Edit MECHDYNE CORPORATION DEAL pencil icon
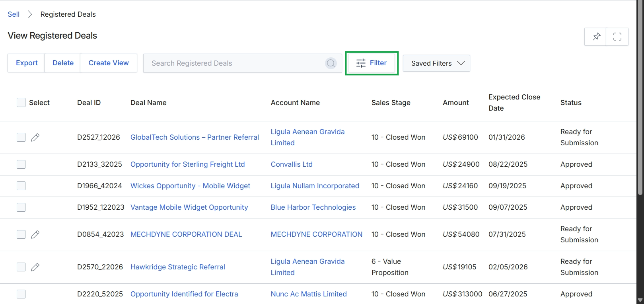The height and width of the screenshot is (304, 644). (x=35, y=234)
